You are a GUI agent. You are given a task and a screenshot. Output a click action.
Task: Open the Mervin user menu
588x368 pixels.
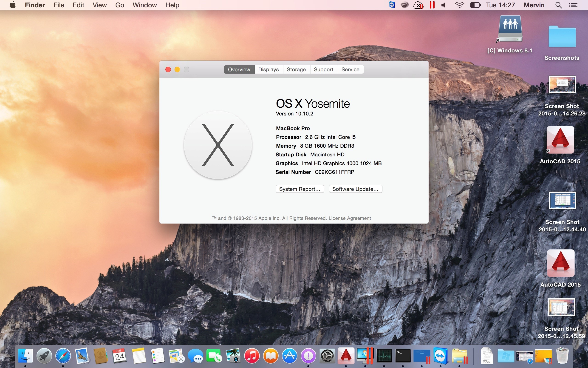click(x=534, y=5)
